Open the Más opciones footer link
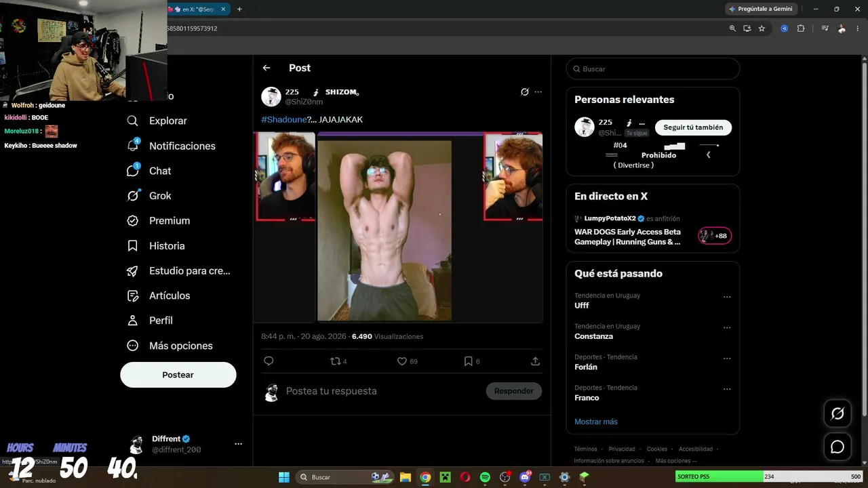Viewport: 868px width, 488px height. point(675,461)
